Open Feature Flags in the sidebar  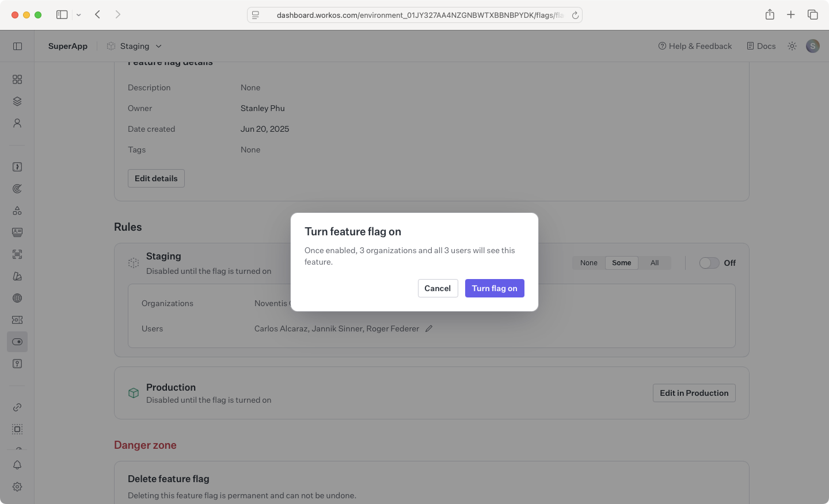[17, 342]
